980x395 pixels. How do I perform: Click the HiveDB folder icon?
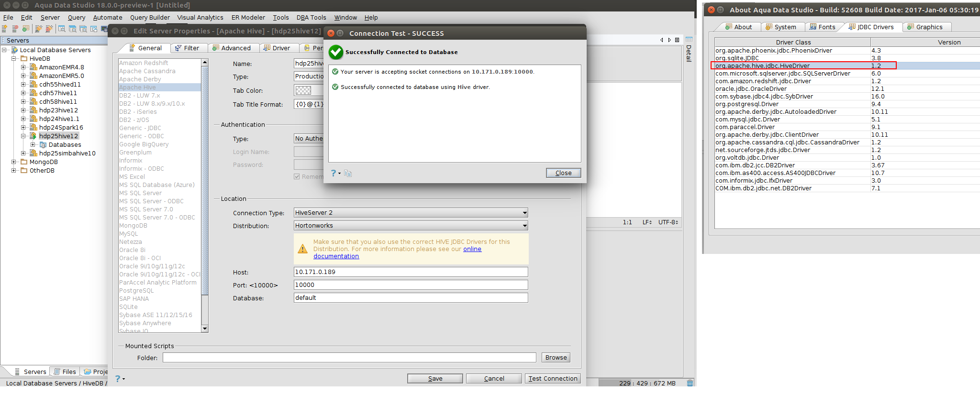[x=24, y=58]
